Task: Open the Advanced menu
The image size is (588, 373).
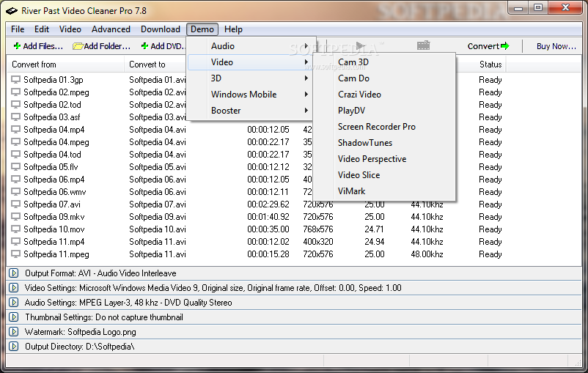Action: coord(111,29)
